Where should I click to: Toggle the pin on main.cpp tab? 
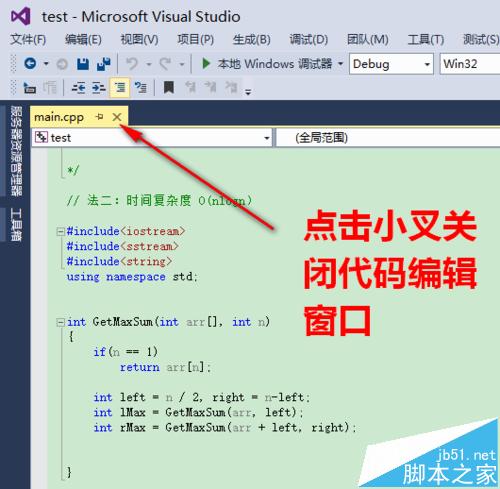(99, 117)
